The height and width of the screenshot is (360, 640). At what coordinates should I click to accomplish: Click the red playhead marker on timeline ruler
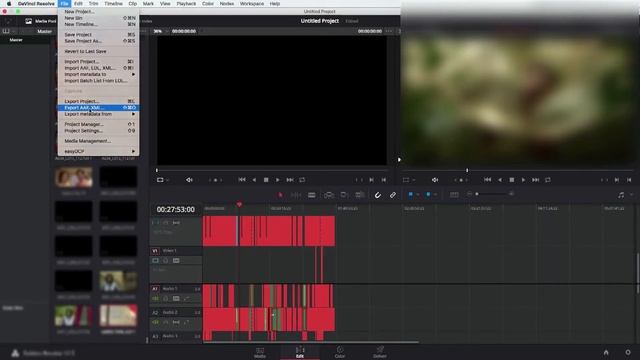click(239, 204)
